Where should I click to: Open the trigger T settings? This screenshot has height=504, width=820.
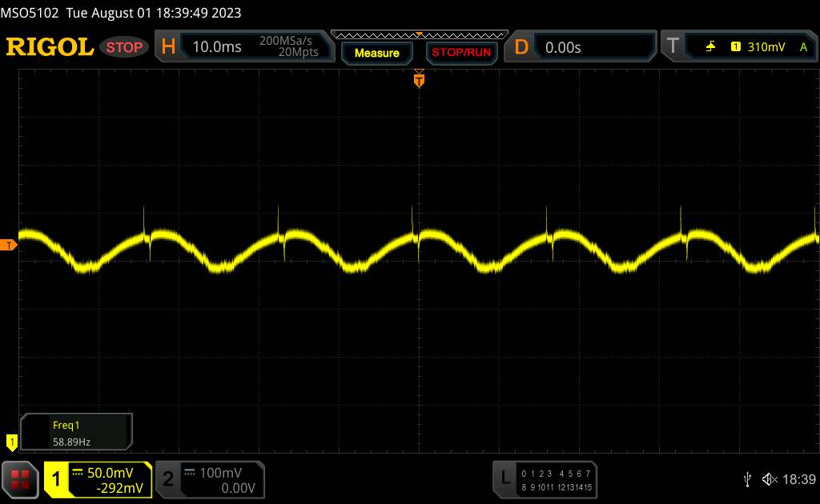coord(673,46)
